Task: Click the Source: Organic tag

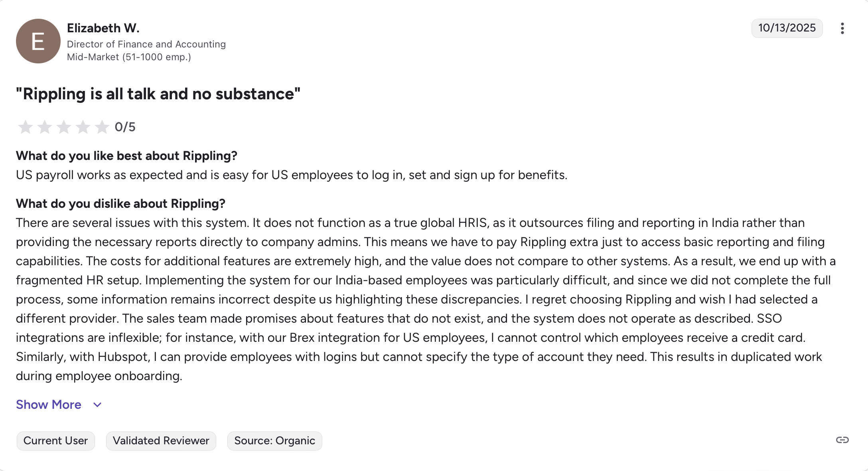Action: pos(274,441)
